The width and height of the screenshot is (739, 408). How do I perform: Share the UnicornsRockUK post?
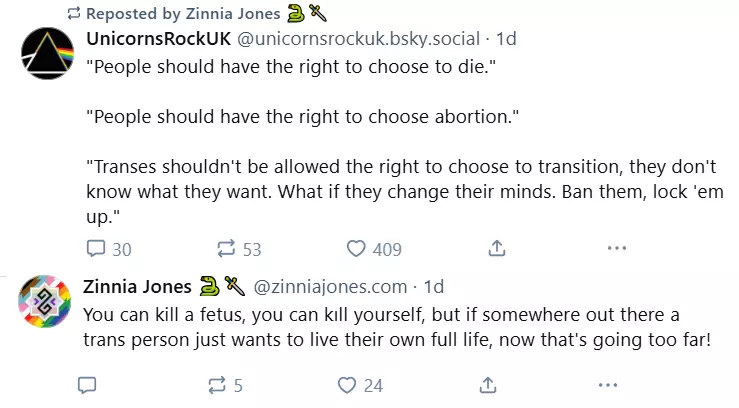[x=497, y=248]
